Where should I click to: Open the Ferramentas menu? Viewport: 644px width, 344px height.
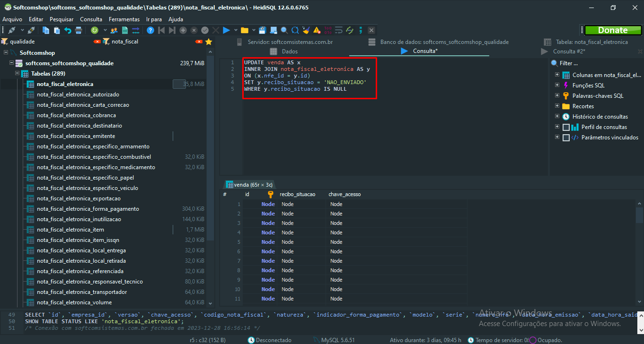pos(124,19)
